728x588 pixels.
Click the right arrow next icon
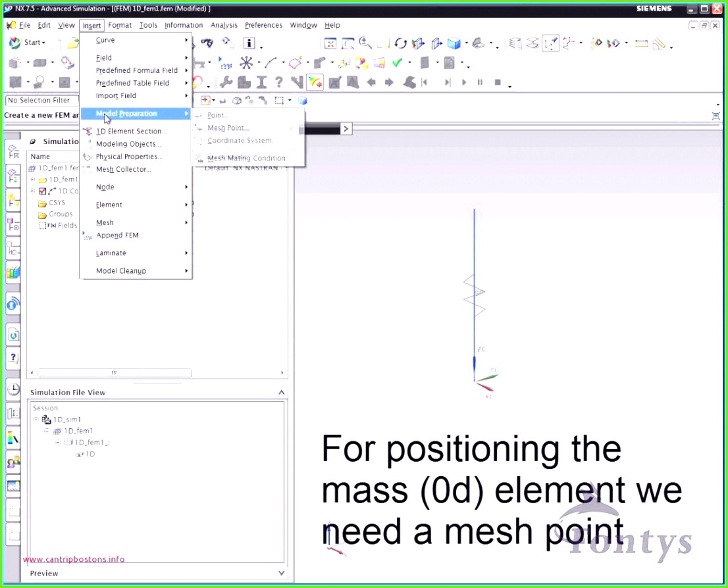click(x=389, y=82)
